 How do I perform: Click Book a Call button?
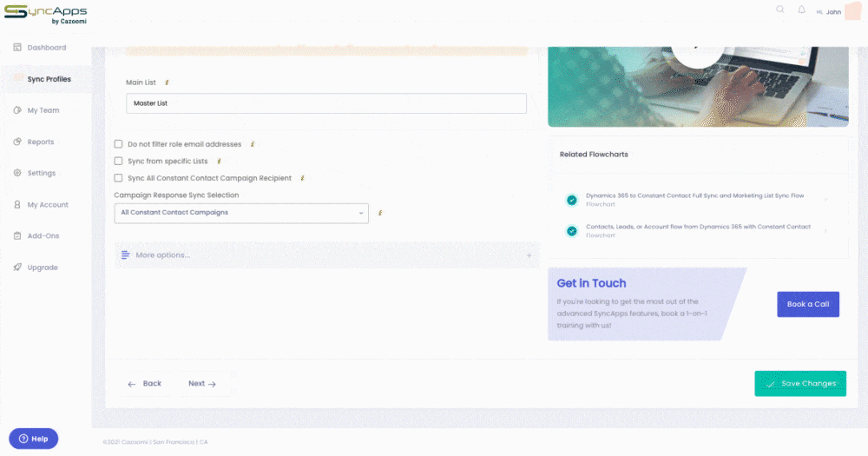pos(808,304)
